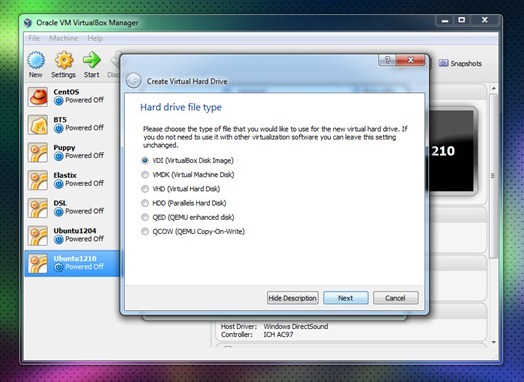Screen dimensions: 524x382
Task: Open the Machine menu
Action: tap(63, 38)
